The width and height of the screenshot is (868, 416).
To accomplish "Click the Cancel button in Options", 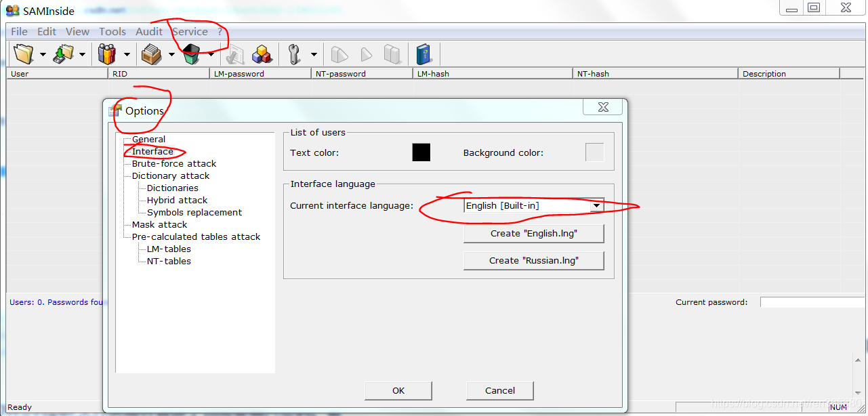I will click(x=500, y=390).
